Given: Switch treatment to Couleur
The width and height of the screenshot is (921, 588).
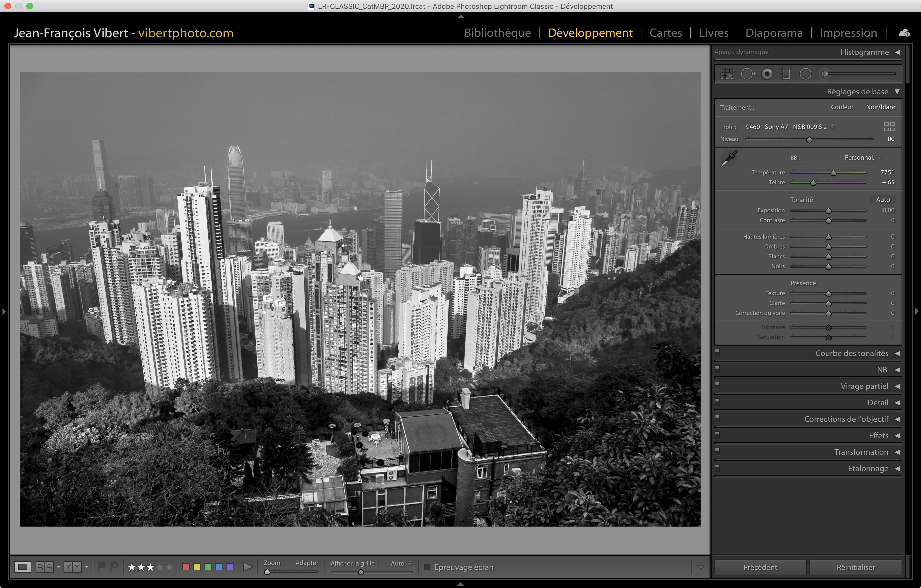Looking at the screenshot, I should point(842,107).
